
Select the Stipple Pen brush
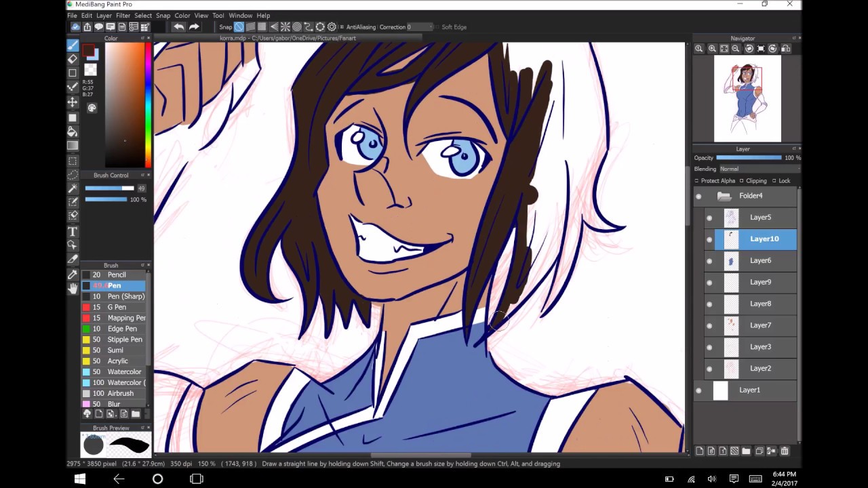point(113,340)
